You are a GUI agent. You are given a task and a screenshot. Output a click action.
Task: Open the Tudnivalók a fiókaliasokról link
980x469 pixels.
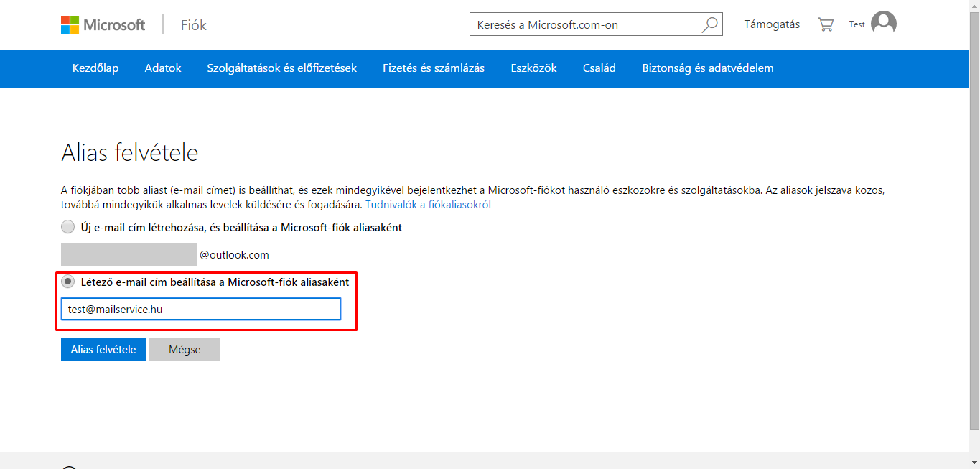click(428, 205)
